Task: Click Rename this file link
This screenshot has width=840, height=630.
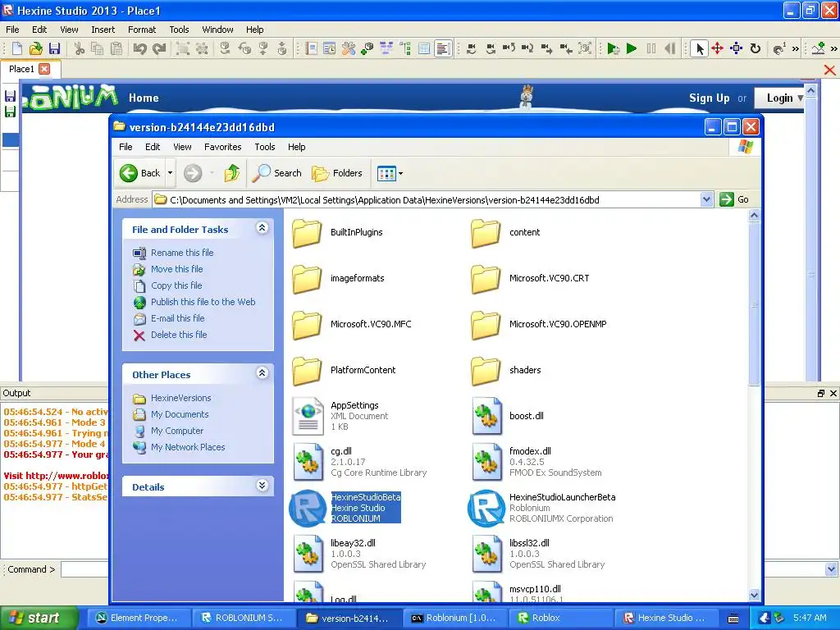Action: point(182,253)
